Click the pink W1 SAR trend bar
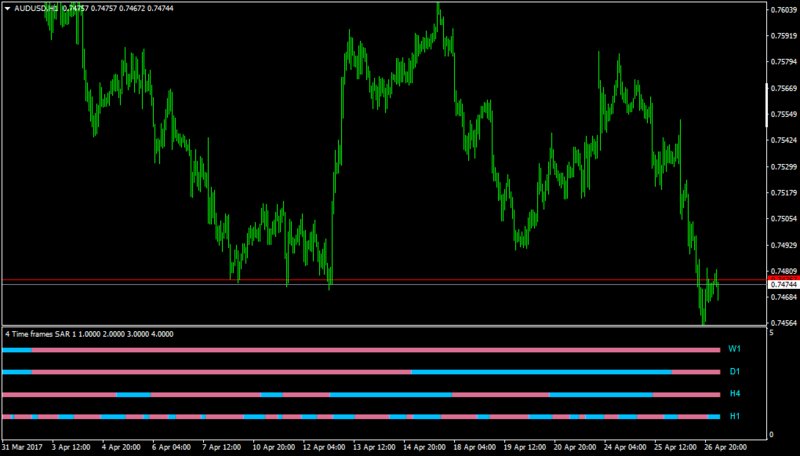Screen dimensions: 800x456 pyautogui.click(x=376, y=350)
